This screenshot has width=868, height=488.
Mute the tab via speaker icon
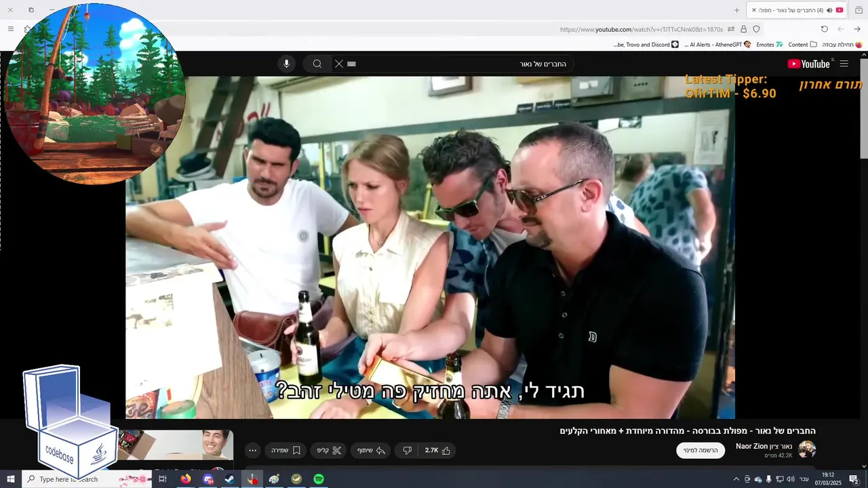[829, 10]
